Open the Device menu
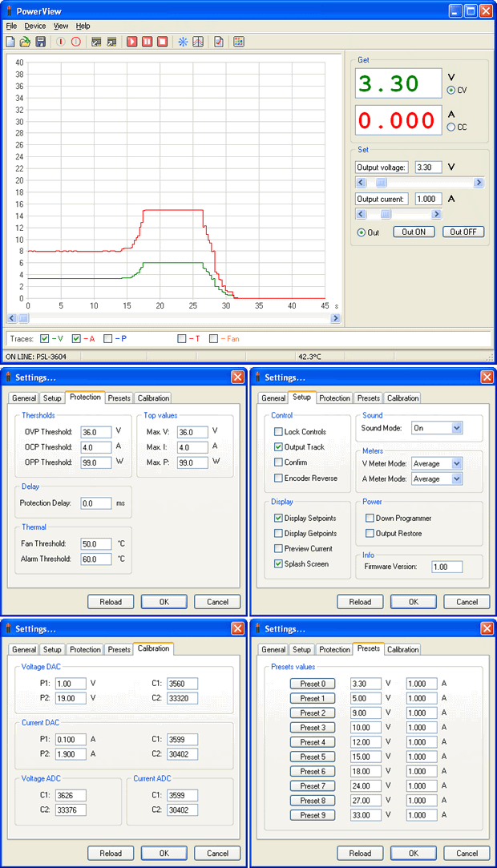 pyautogui.click(x=34, y=26)
